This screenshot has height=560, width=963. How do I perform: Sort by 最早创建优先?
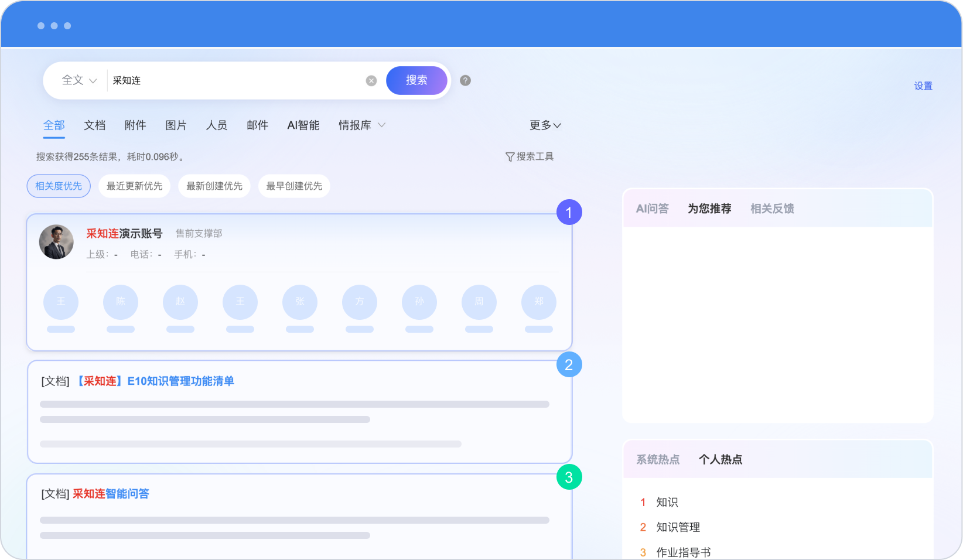294,186
